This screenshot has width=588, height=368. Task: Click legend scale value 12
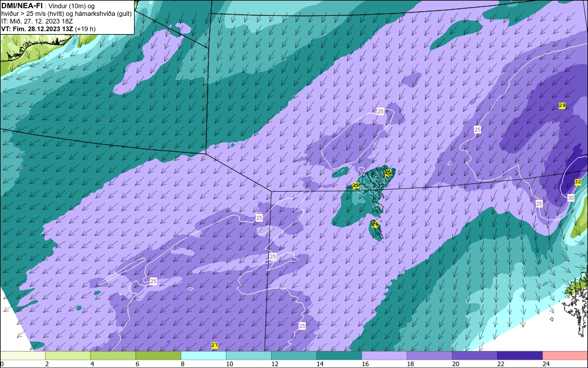point(275,364)
